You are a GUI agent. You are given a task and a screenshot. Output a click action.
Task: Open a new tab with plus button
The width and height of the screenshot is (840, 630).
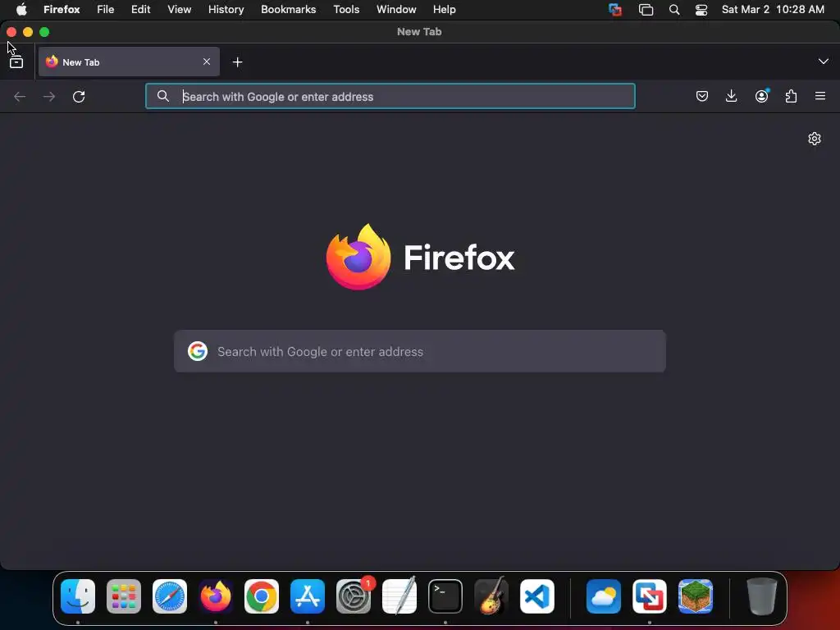tap(237, 62)
